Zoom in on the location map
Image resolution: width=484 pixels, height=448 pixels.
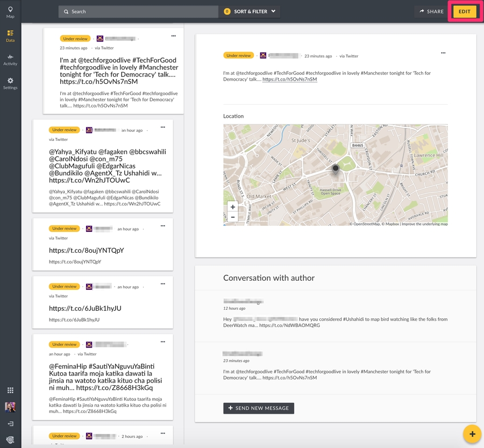[x=232, y=207]
